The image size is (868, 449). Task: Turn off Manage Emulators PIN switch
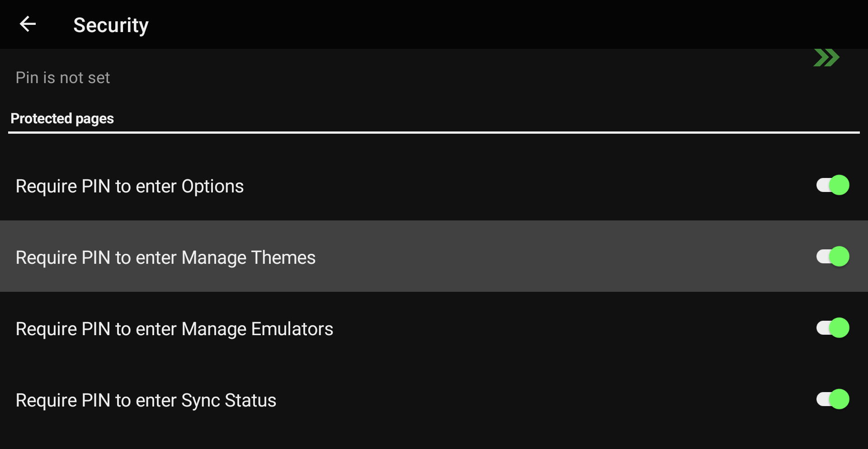point(833,328)
